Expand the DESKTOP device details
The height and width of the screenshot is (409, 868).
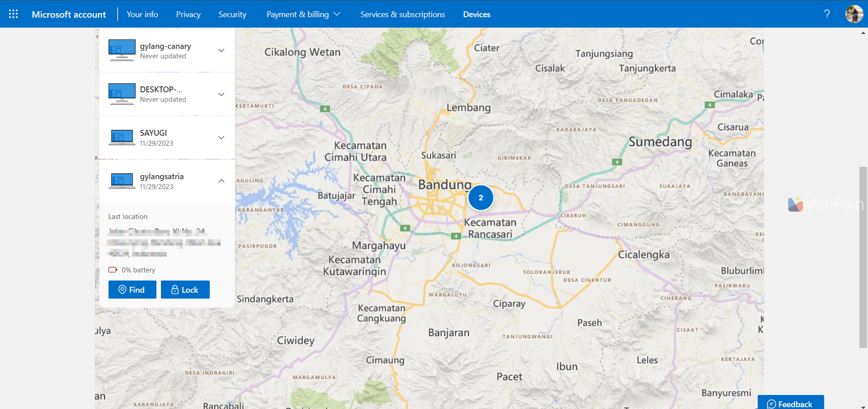(222, 94)
